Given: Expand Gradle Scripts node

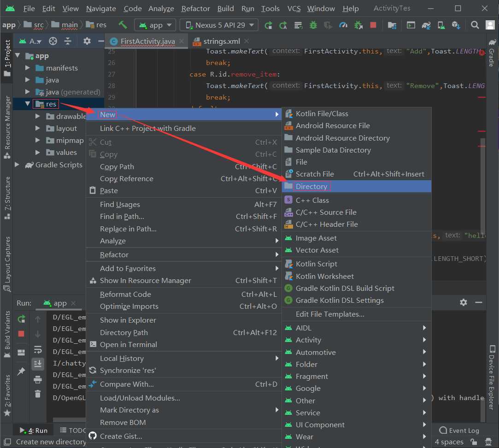Looking at the screenshot, I should (x=17, y=165).
